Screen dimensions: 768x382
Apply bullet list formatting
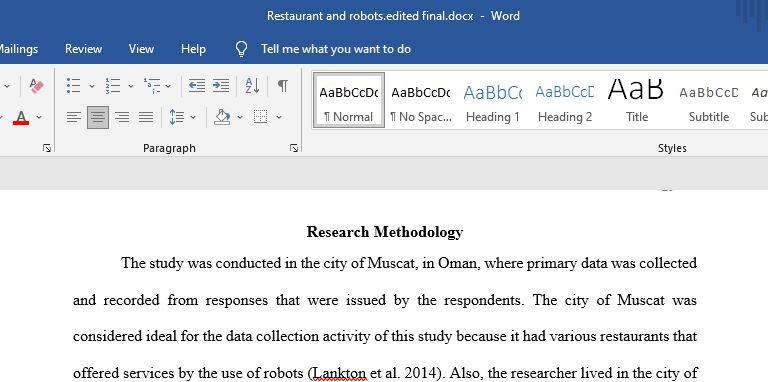click(x=73, y=86)
